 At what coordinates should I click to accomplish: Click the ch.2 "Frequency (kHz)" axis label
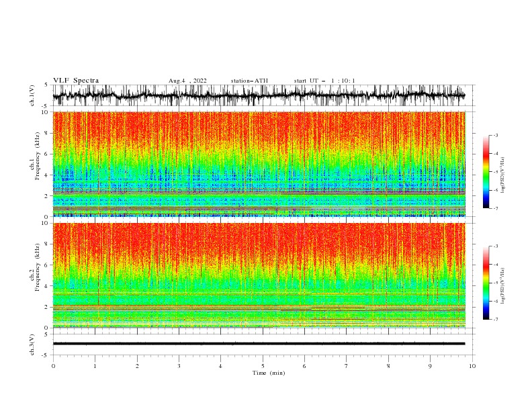[x=38, y=267]
